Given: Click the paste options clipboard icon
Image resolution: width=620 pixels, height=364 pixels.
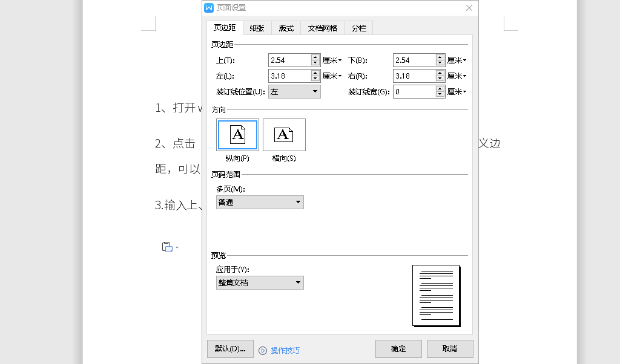Looking at the screenshot, I should pyautogui.click(x=168, y=247).
